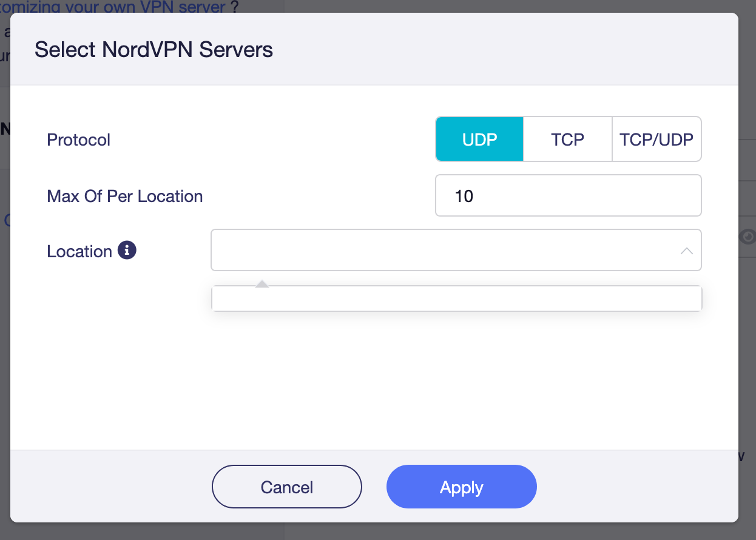
Task: Choose the TCP/UDP protocol option
Action: tap(656, 140)
